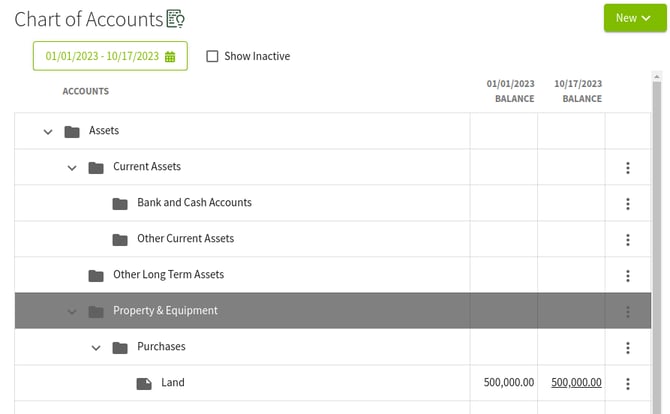
Task: Click the Land account document icon
Action: coord(144,383)
